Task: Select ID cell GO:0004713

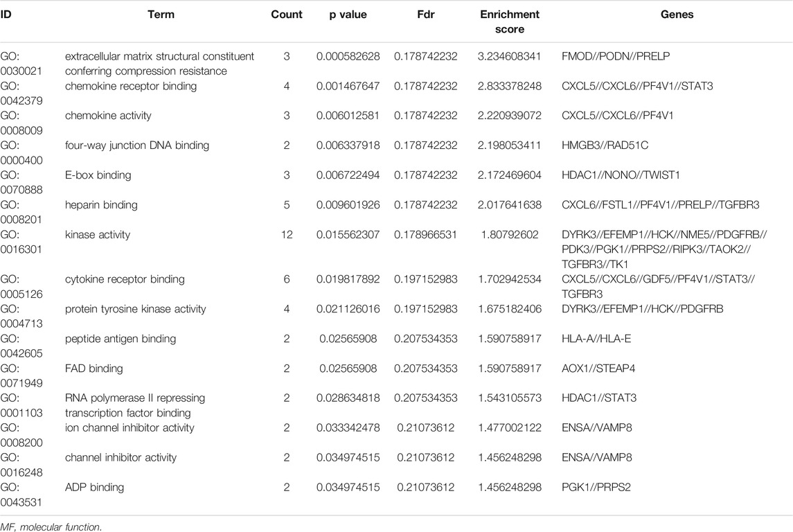Action: (x=21, y=317)
